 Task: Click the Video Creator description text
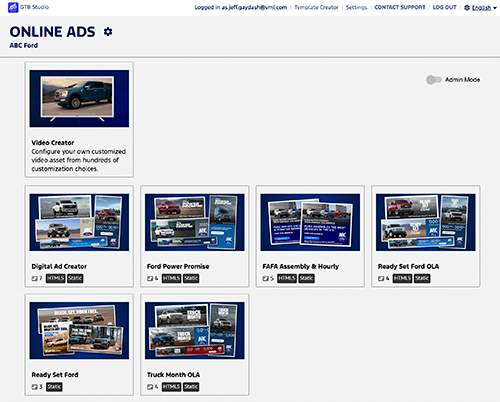tap(78, 160)
